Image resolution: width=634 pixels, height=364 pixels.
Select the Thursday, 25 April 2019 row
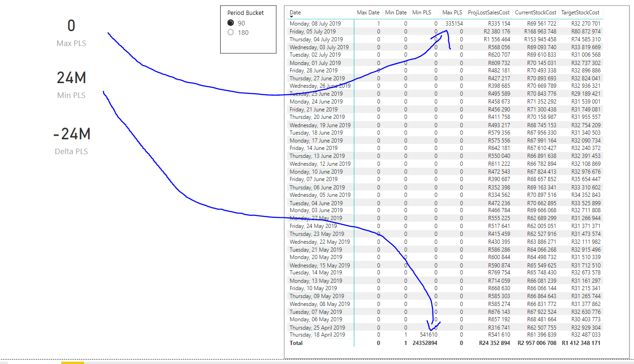(x=445, y=327)
